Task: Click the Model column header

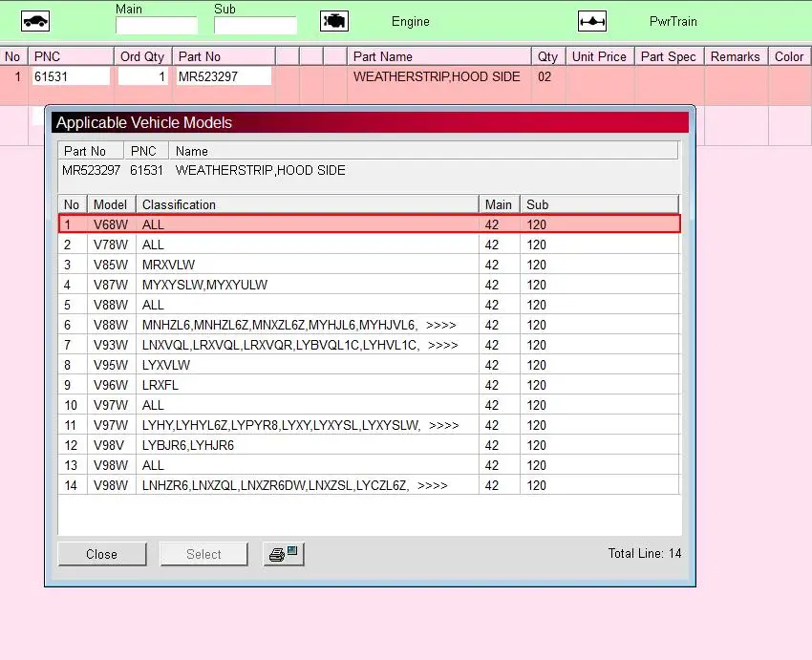Action: 112,204
